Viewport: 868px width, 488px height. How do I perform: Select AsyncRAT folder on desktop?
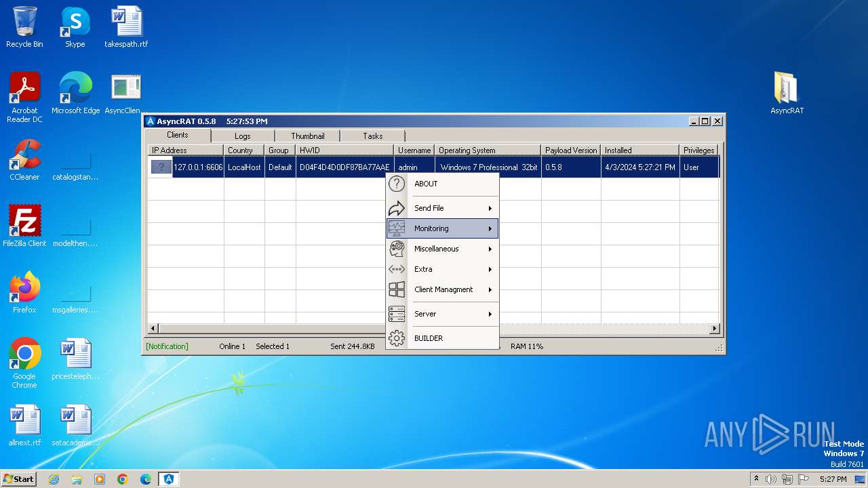pyautogui.click(x=787, y=94)
